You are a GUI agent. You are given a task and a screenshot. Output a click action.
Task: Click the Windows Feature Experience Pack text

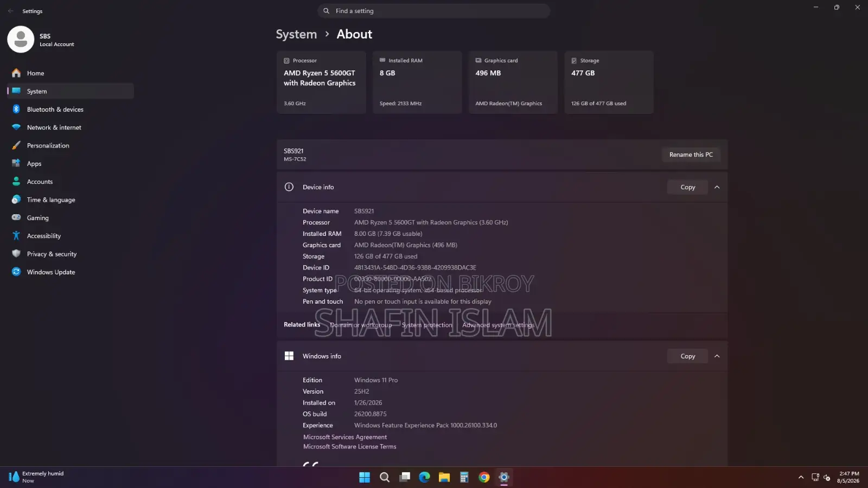[x=425, y=426]
